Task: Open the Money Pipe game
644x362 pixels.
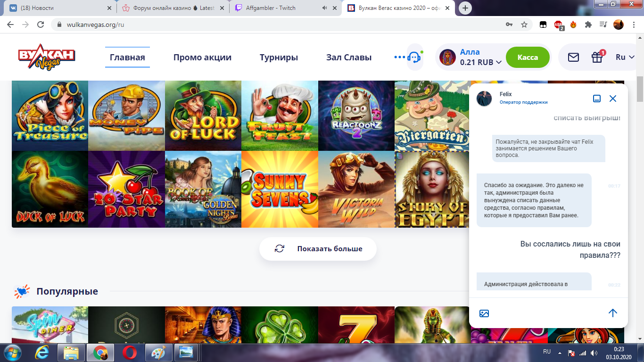Action: (126, 115)
